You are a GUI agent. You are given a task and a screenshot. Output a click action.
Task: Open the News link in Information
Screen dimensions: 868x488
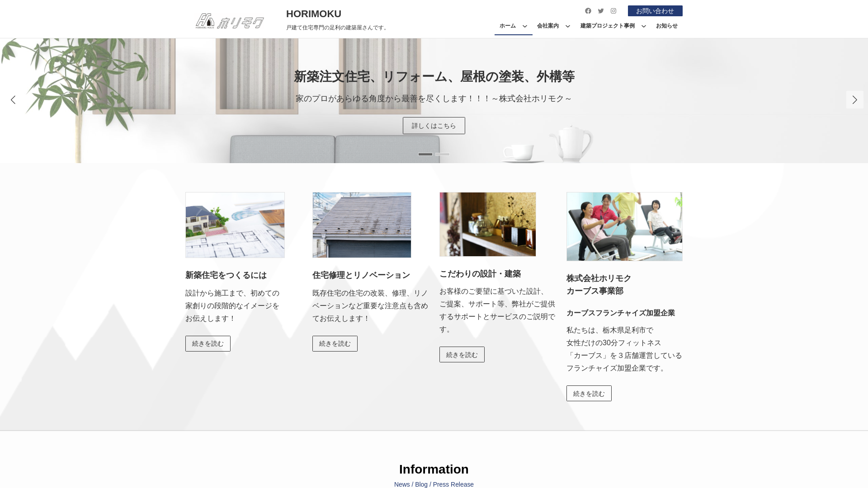pyautogui.click(x=402, y=484)
